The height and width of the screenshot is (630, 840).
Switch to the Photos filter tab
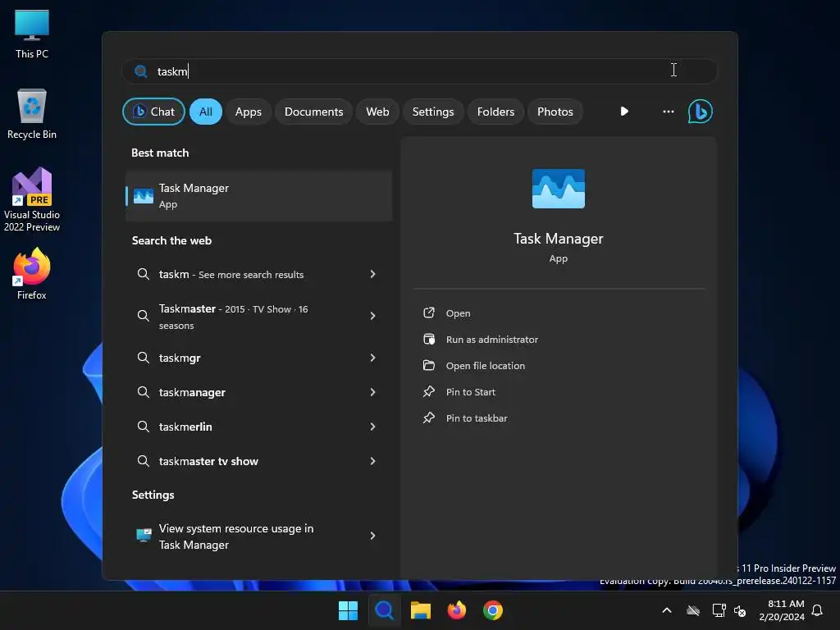click(x=555, y=112)
